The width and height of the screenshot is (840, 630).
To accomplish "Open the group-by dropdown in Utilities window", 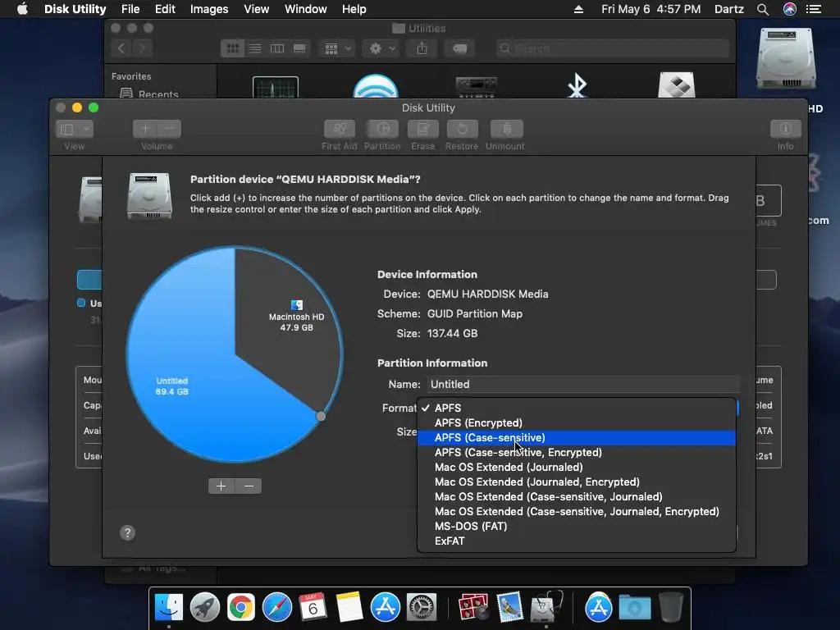I will (x=337, y=48).
